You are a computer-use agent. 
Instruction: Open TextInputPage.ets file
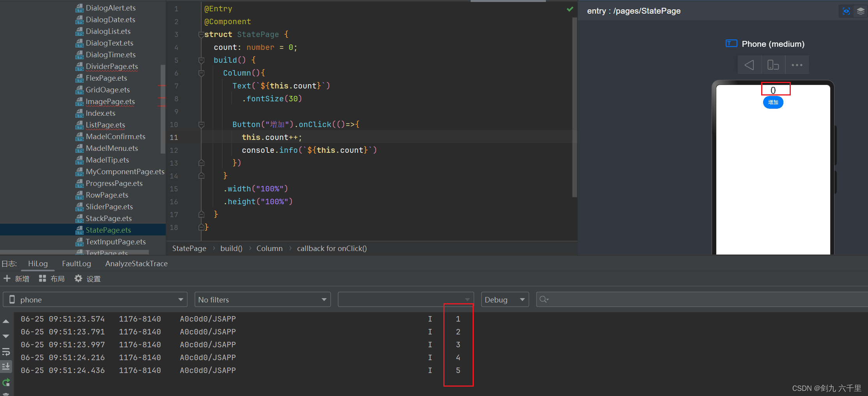(116, 242)
